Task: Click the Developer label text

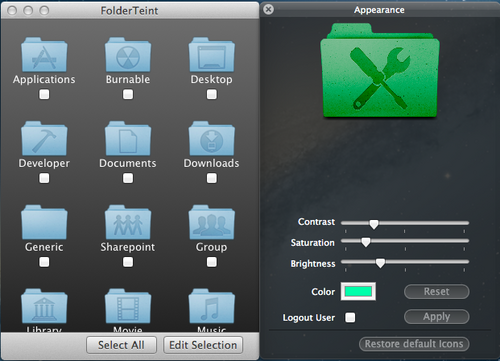Action: [x=44, y=163]
